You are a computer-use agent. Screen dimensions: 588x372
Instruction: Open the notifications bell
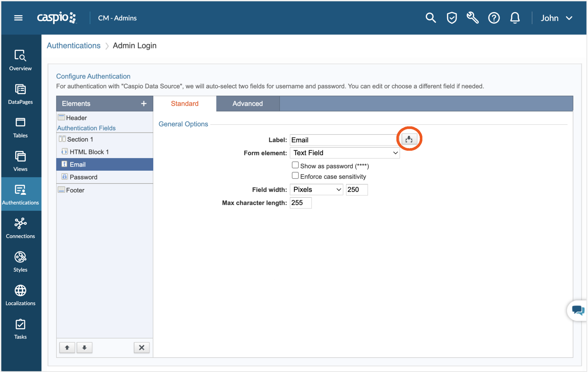515,18
